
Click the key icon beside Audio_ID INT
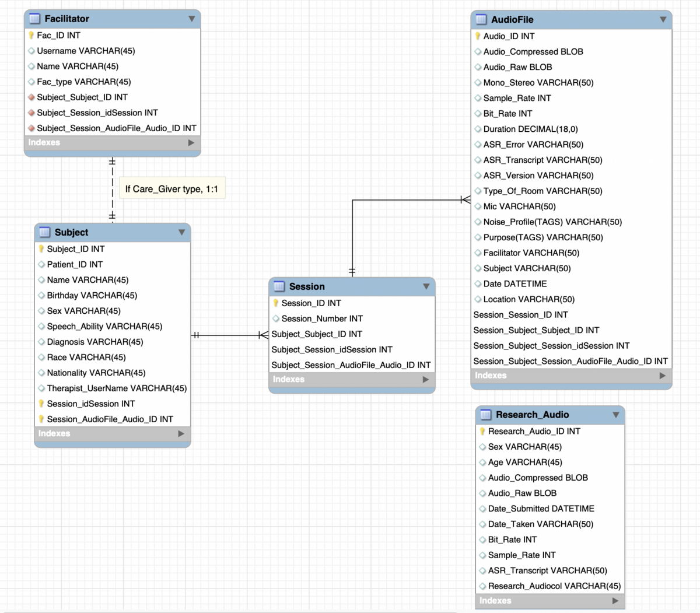(478, 36)
